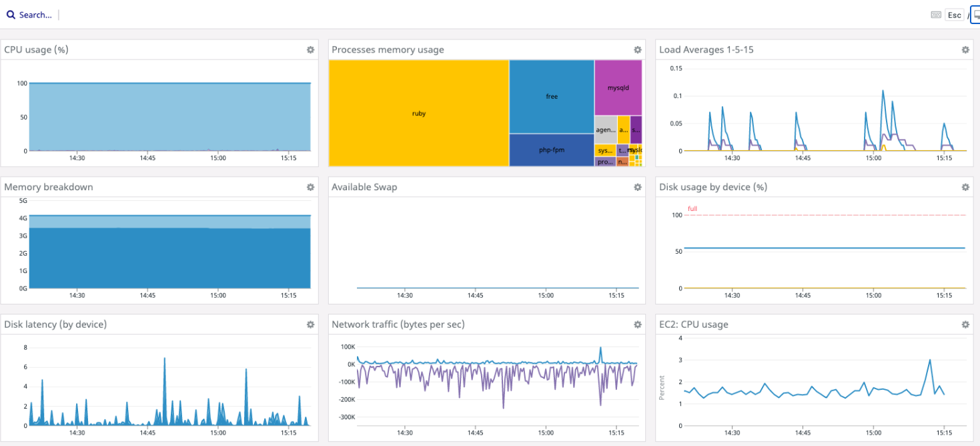Open settings gear on EC2 CPU usage panel

[x=965, y=324]
